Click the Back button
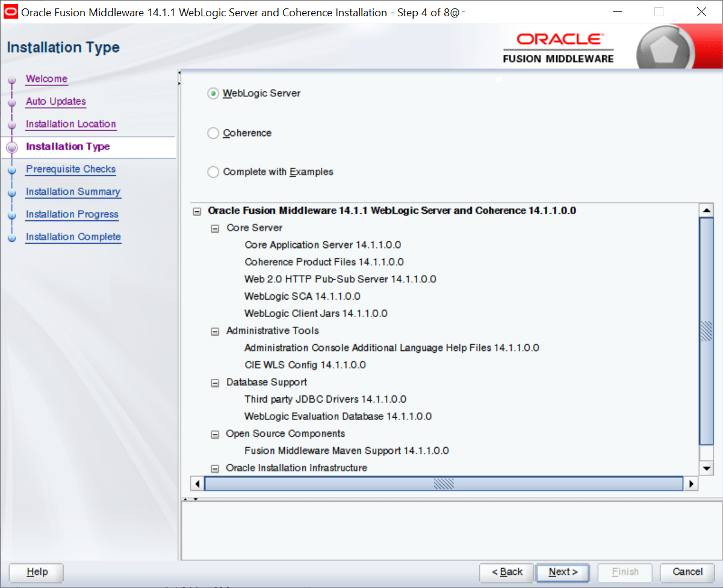 (x=506, y=572)
